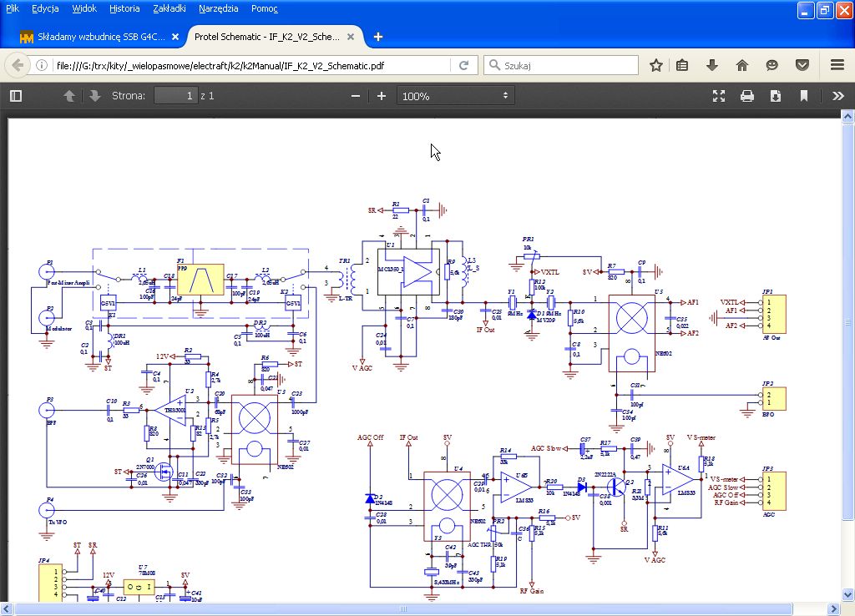Screen dimensions: 855x616
Task: Toggle the PDF sidebar panel
Action: point(15,96)
